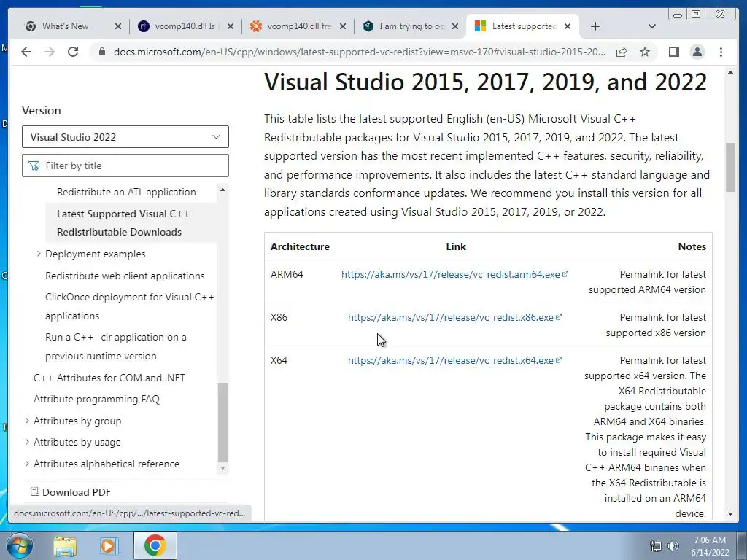This screenshot has width=747, height=560.
Task: Open the vc_redist.x86.exe download link
Action: click(x=454, y=317)
